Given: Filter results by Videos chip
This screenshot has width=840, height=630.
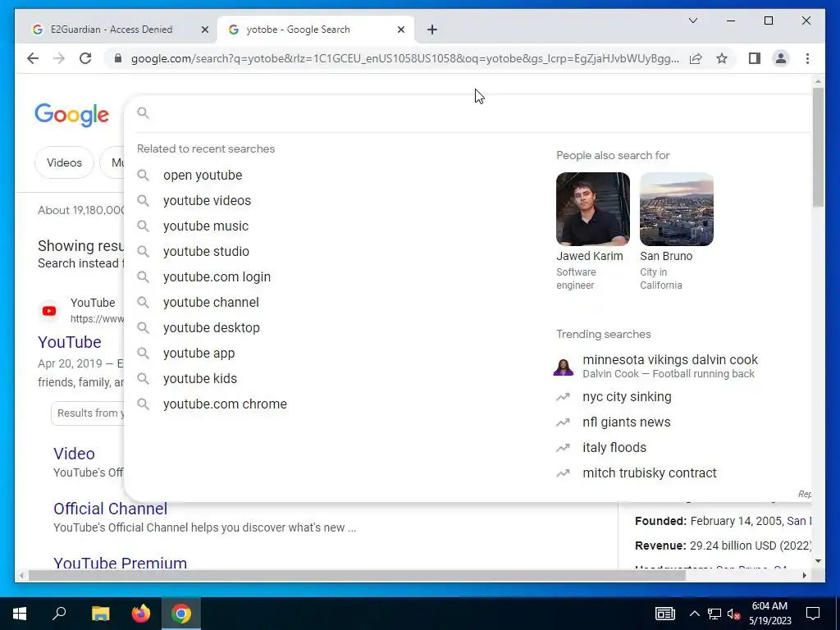Looking at the screenshot, I should pyautogui.click(x=64, y=162).
